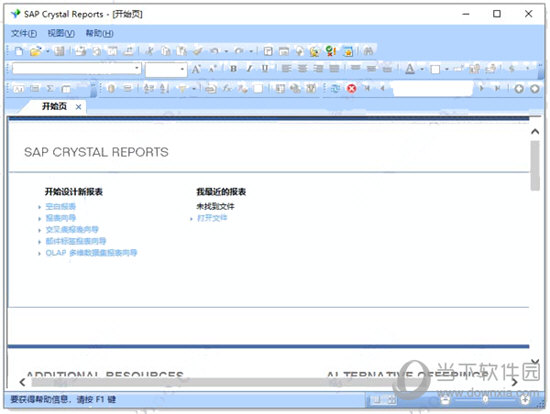Expand the Undo history dropdown arrow
The image size is (550, 414).
[x=226, y=52]
